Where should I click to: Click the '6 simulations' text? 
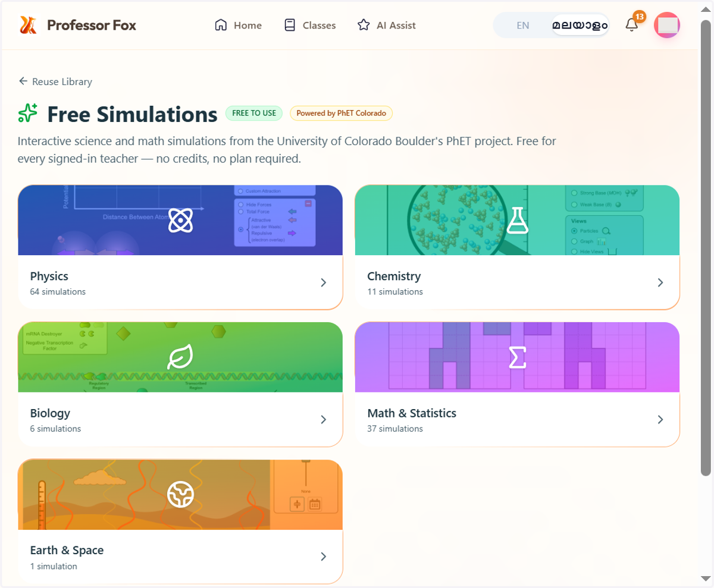[55, 429]
